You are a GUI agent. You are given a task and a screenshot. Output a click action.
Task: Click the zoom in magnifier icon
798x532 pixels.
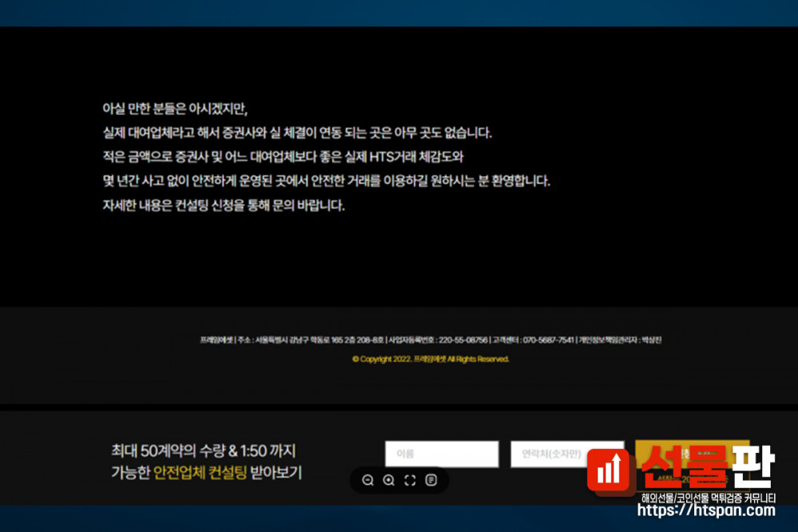tap(389, 480)
